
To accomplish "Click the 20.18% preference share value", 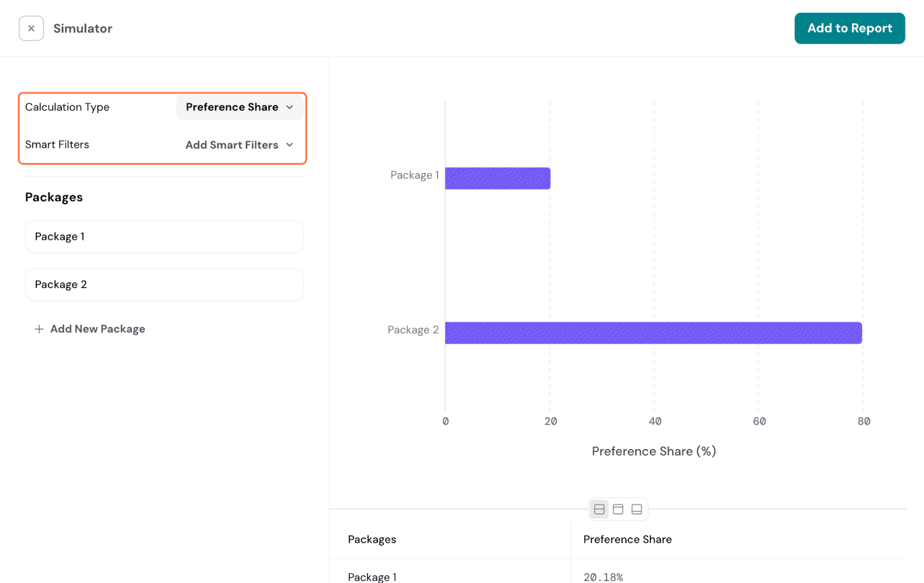I will click(x=603, y=577).
